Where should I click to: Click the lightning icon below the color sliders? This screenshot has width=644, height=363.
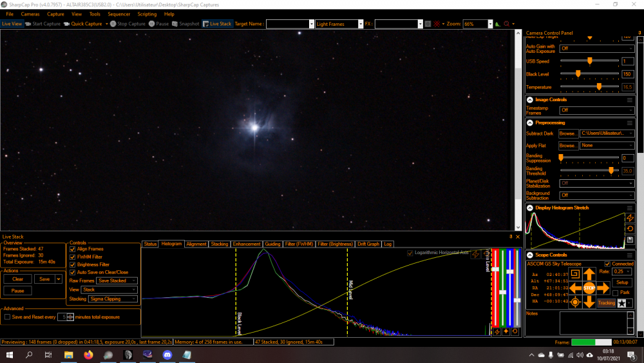[x=497, y=331]
